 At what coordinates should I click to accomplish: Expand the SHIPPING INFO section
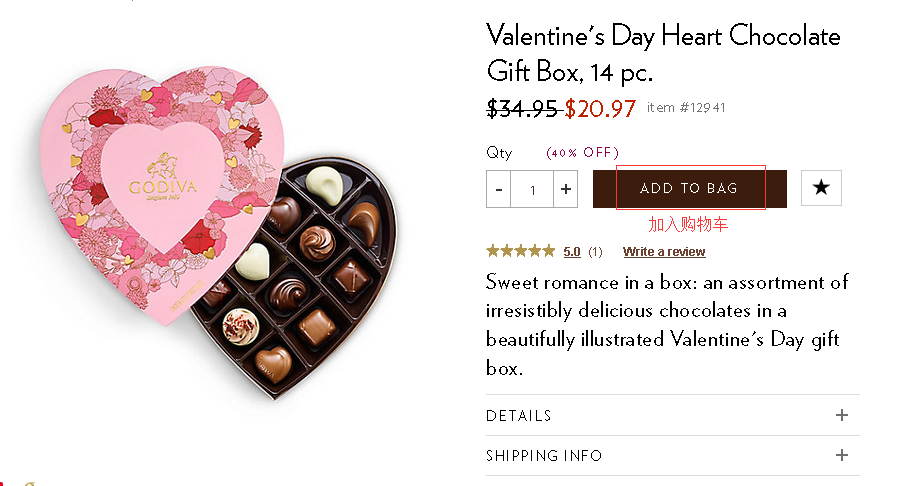coord(544,456)
